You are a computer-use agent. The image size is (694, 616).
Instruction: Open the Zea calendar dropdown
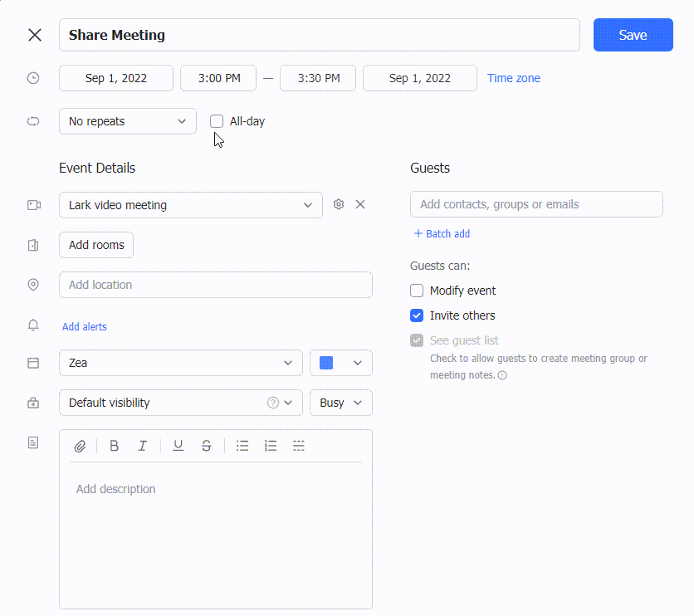click(x=180, y=363)
